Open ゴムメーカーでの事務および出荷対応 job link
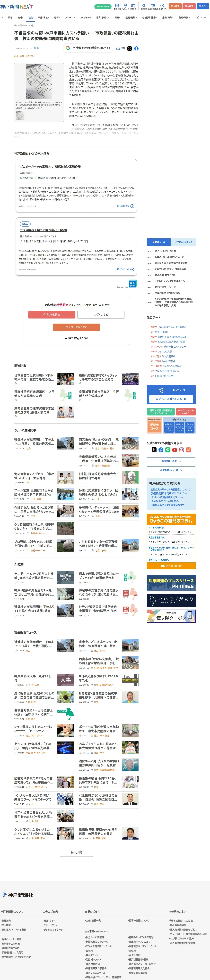210x980 pixels. pos(50,167)
